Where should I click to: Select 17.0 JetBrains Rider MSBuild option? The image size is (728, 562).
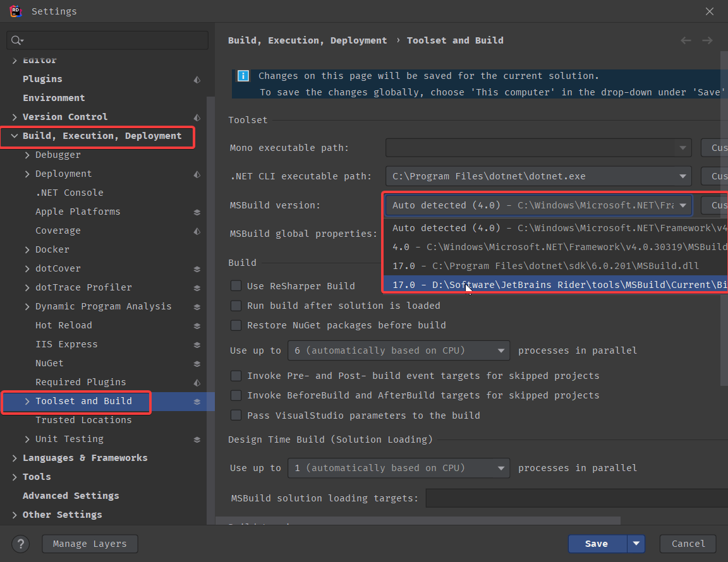[556, 285]
